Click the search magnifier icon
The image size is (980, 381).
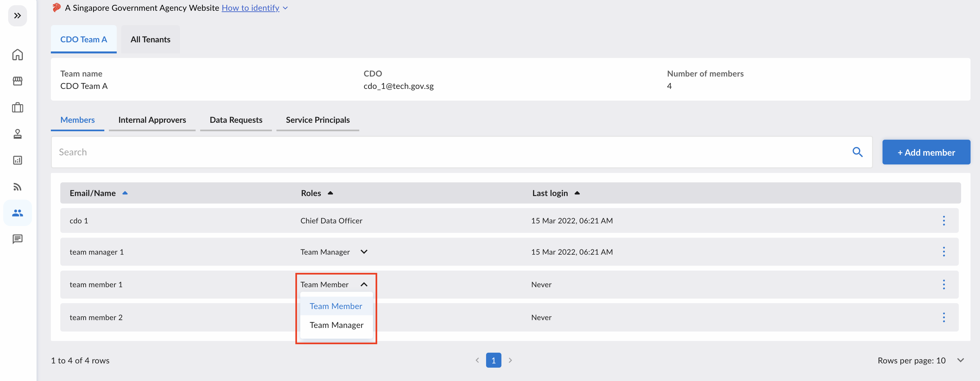857,152
